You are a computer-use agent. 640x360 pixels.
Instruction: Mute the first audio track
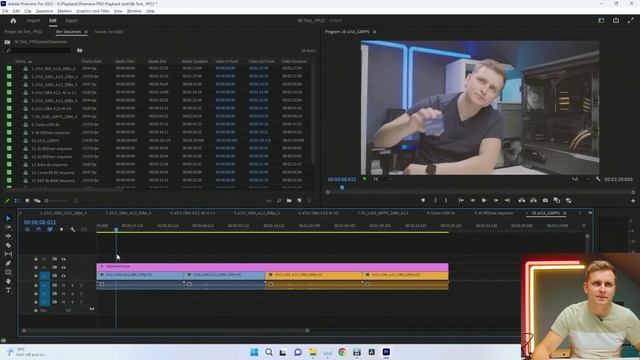click(63, 285)
